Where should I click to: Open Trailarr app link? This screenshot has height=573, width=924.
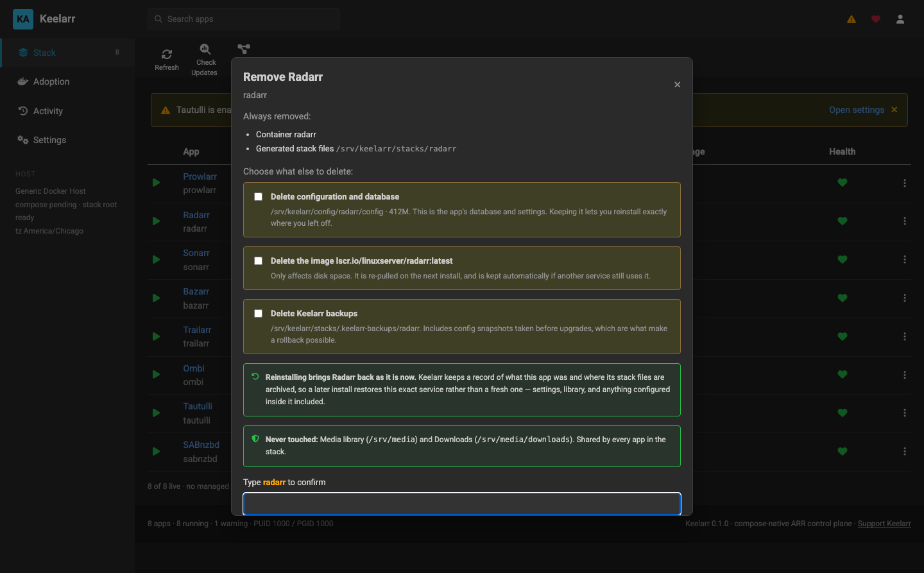(197, 330)
